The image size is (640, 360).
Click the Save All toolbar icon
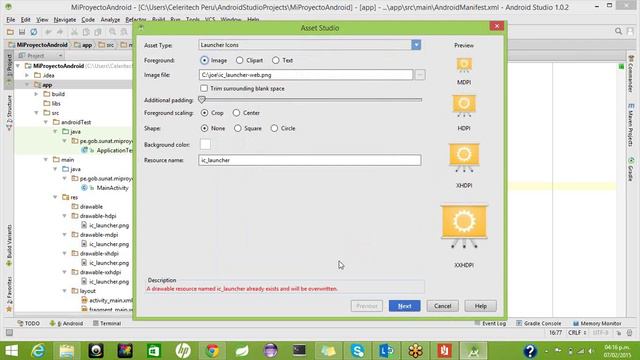tap(22, 32)
